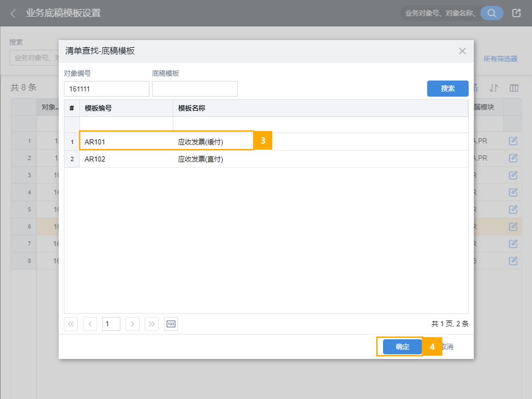Open the export icon in top right
This screenshot has width=532, height=399.
tap(516, 13)
